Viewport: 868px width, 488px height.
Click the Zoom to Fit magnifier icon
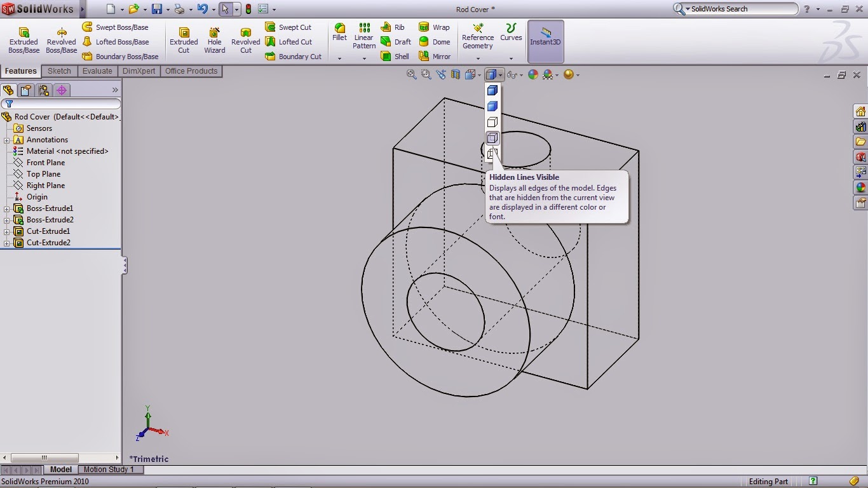coord(411,74)
